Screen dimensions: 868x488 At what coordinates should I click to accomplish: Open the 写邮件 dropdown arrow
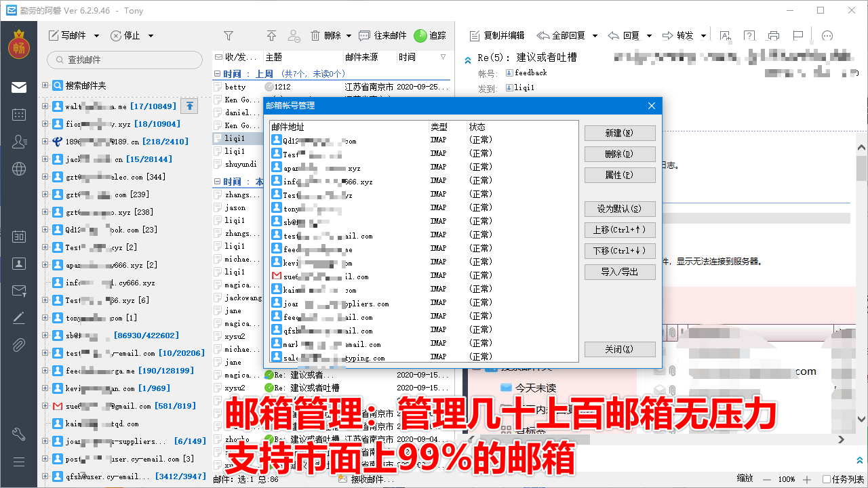point(96,35)
